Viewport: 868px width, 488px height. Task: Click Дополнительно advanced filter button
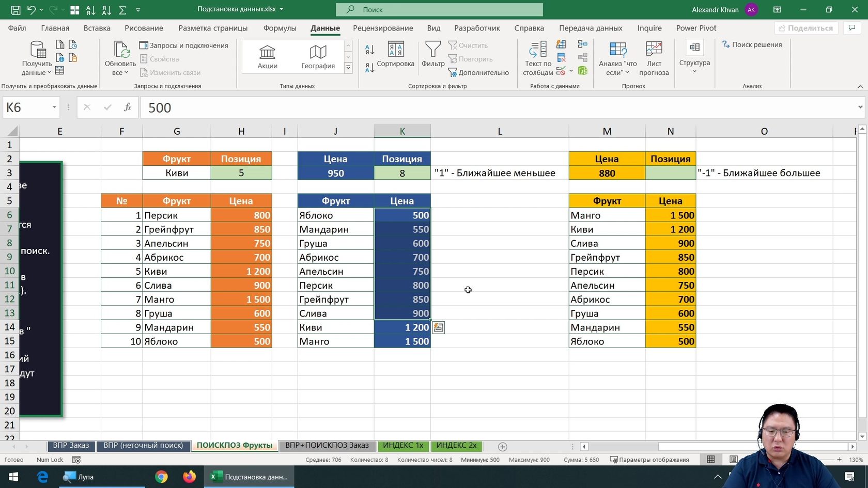pyautogui.click(x=478, y=73)
